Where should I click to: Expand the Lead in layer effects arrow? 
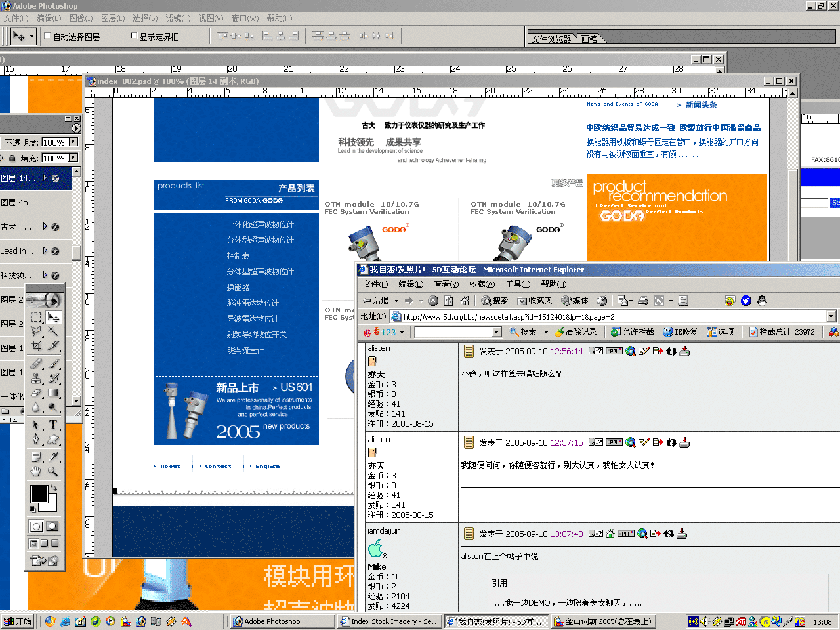[x=45, y=251]
